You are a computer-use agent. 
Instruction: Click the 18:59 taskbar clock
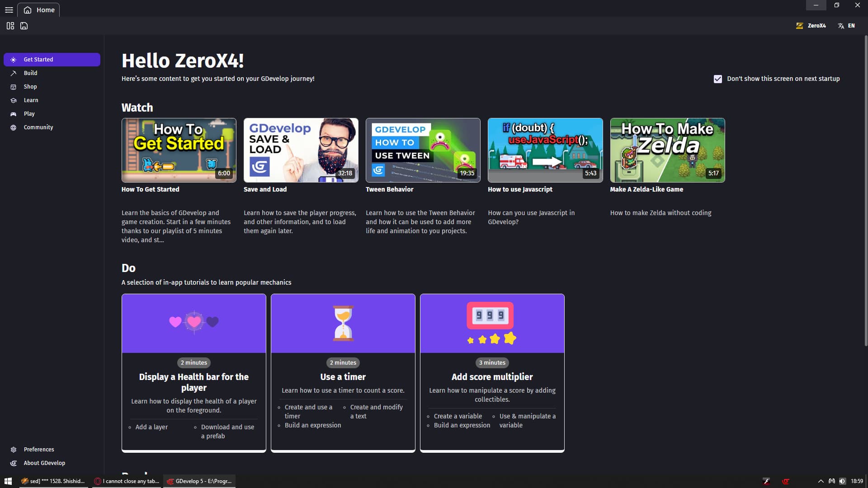tap(857, 481)
